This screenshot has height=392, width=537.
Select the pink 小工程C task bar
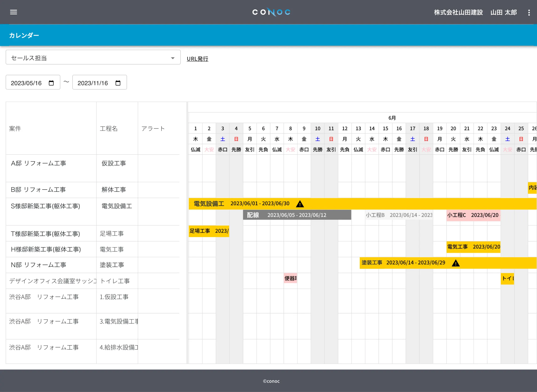point(473,215)
